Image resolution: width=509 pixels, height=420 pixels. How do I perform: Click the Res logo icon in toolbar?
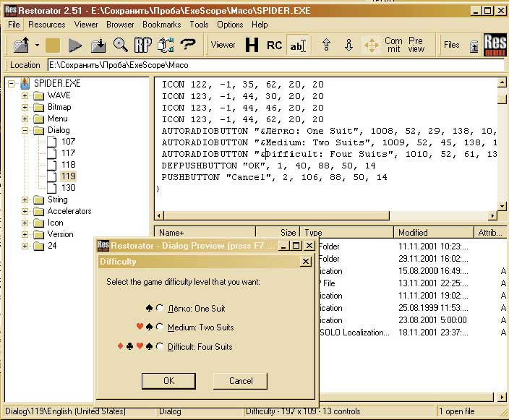[495, 45]
